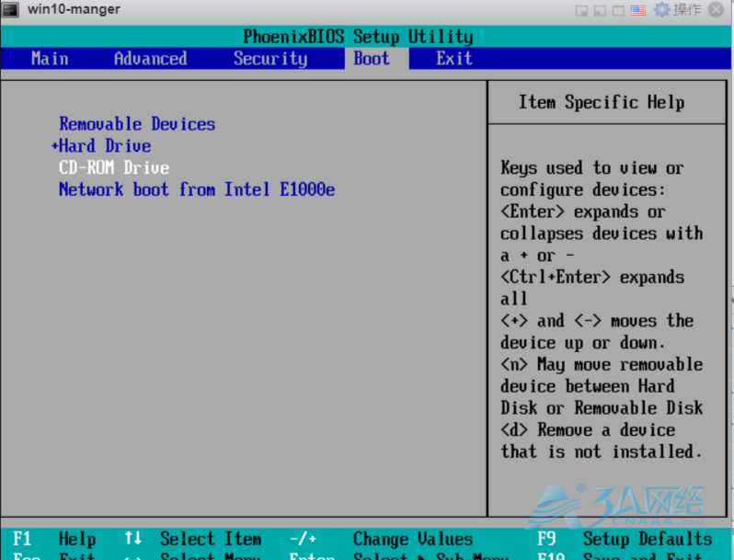Open the 操作 actions gear menu

tap(677, 9)
